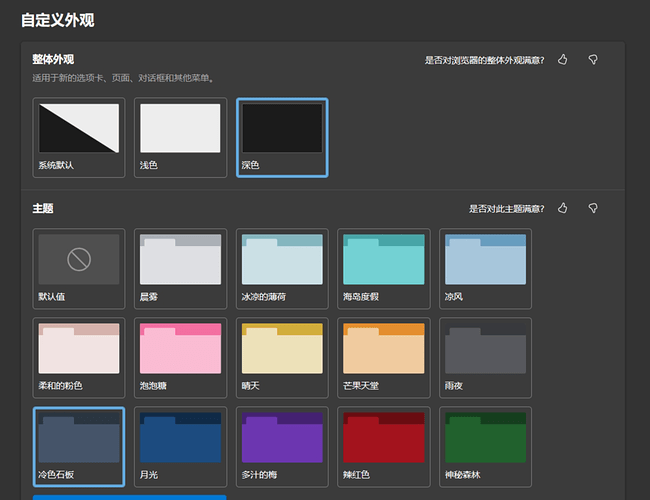Image resolution: width=650 pixels, height=500 pixels.
Task: Apply the 雨夜 theme
Action: 485,358
